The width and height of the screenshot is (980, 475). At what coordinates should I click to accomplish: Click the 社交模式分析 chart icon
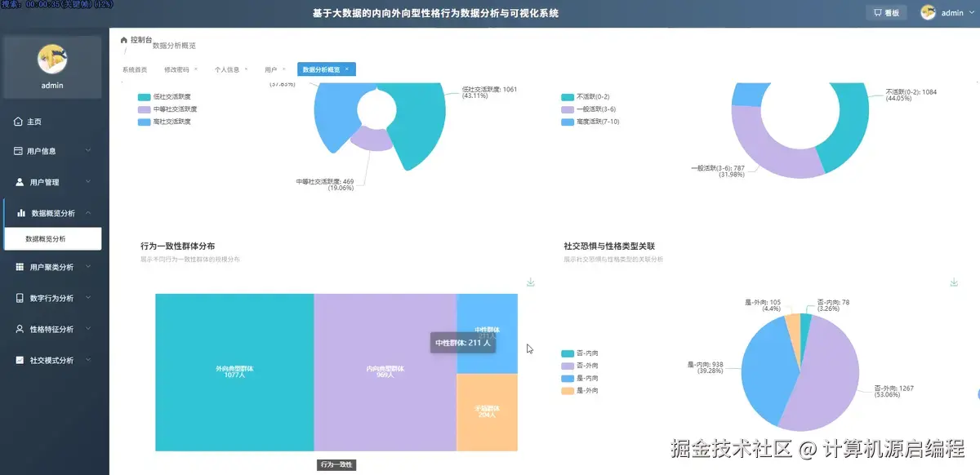pos(20,360)
